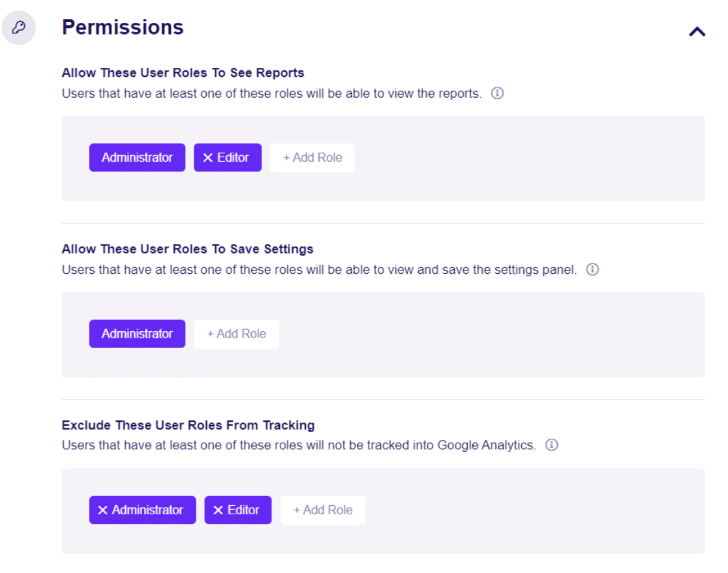
Task: Add Role to Exclude From Tracking list
Action: (323, 510)
